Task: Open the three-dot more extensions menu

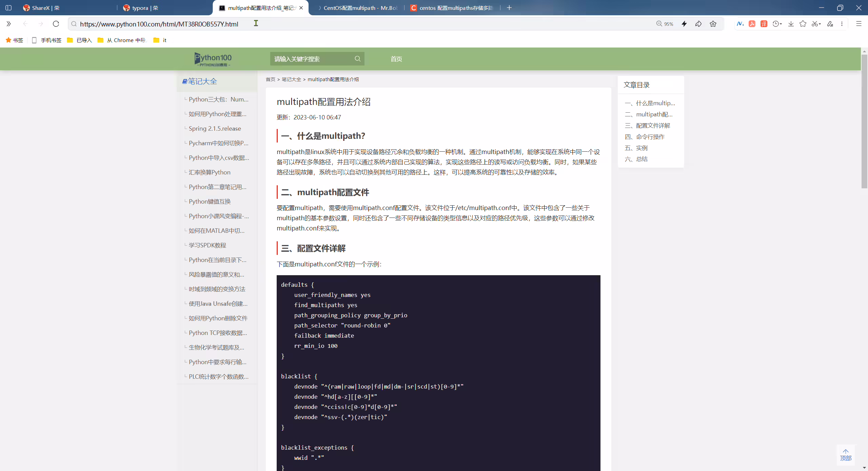Action: point(842,24)
